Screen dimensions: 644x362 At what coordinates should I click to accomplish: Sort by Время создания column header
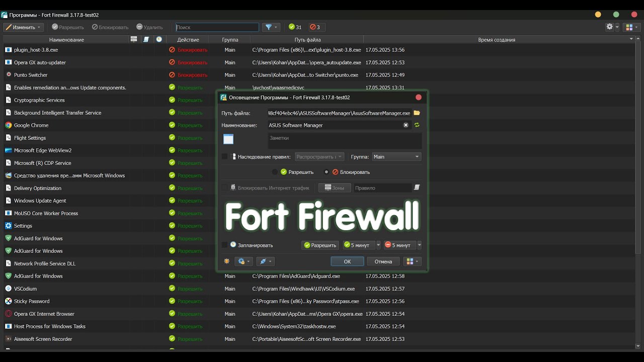click(497, 39)
